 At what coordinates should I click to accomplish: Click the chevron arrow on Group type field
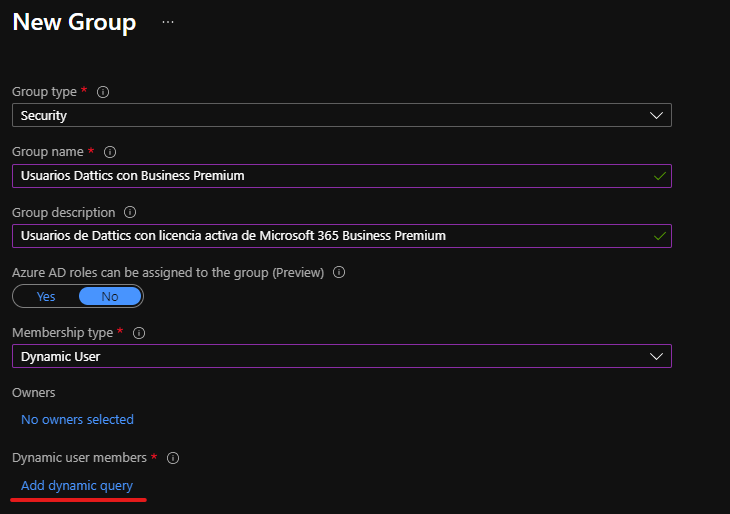[657, 116]
